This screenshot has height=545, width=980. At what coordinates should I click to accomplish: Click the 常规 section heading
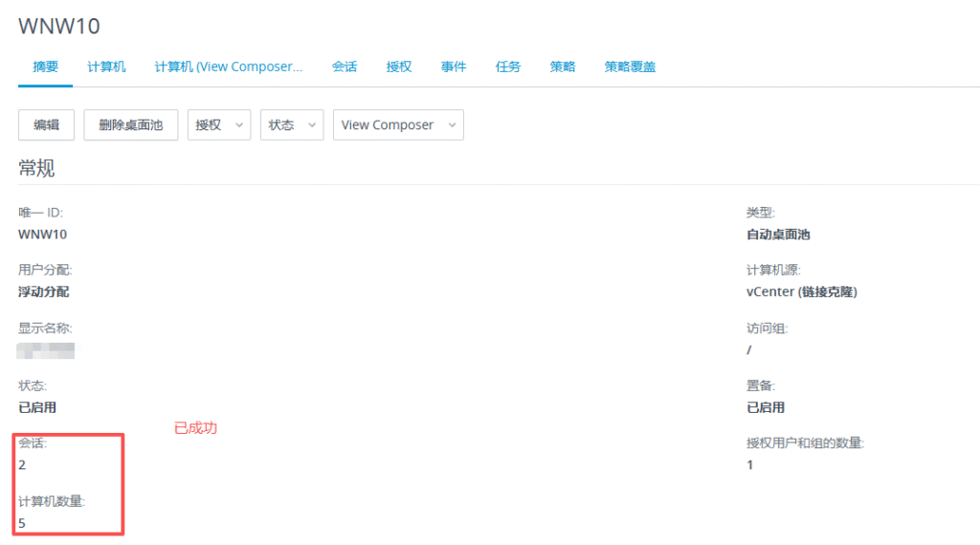(x=36, y=169)
